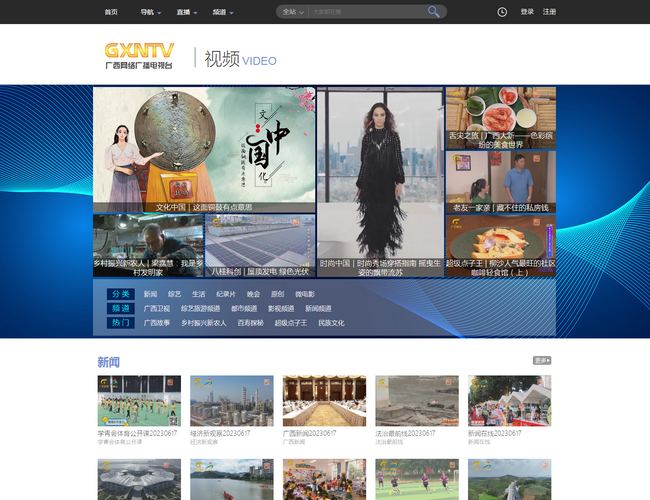This screenshot has height=500, width=650.
Task: Open the 时尚中国 fashion video thumbnail
Action: 380,180
